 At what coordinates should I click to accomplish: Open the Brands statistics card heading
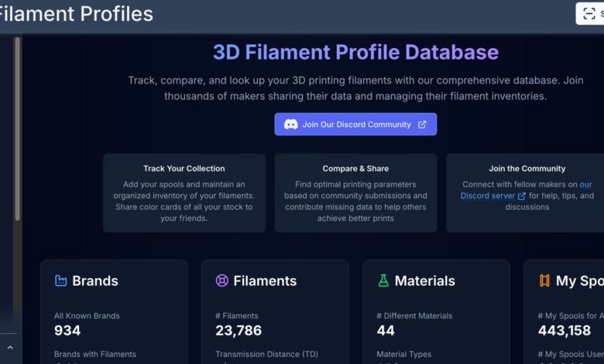(x=94, y=281)
